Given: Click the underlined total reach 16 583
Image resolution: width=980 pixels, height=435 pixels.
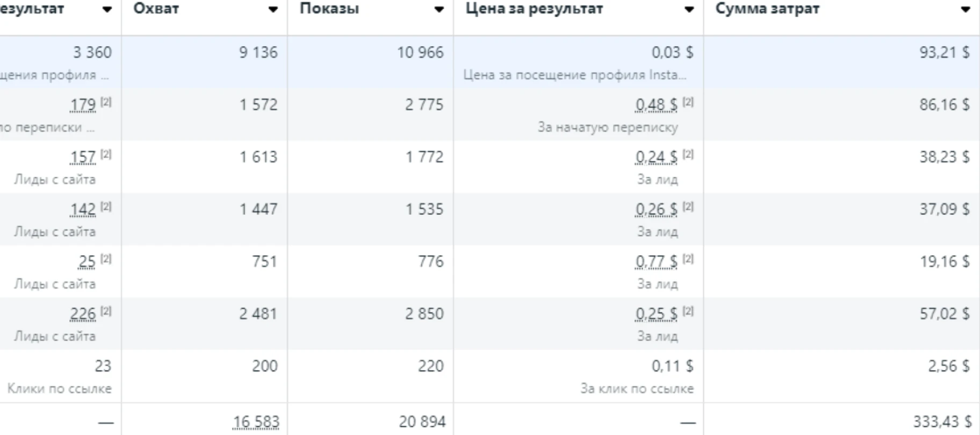Looking at the screenshot, I should point(256,422).
